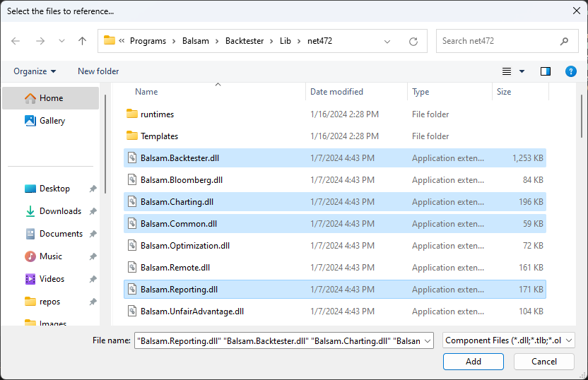Change the view layout icon
The width and height of the screenshot is (588, 380).
(507, 71)
